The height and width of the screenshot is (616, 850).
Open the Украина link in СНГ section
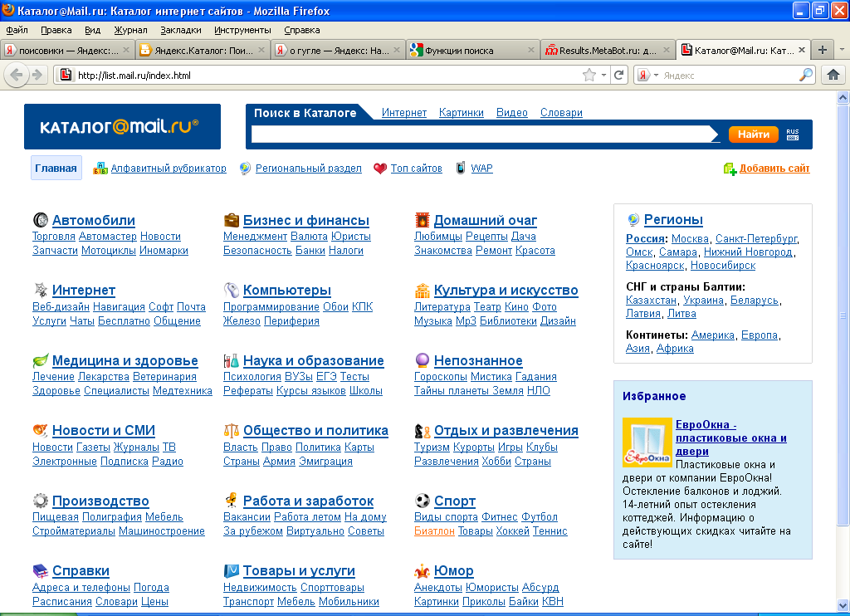point(703,300)
